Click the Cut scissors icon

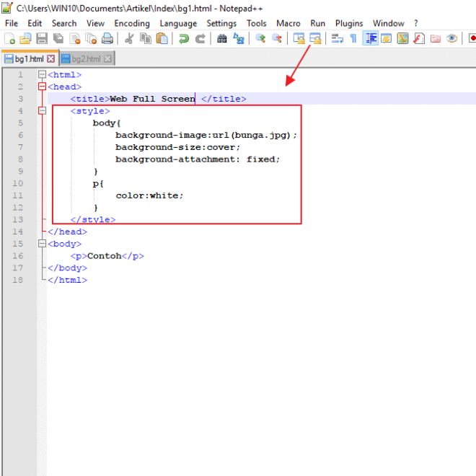(129, 39)
